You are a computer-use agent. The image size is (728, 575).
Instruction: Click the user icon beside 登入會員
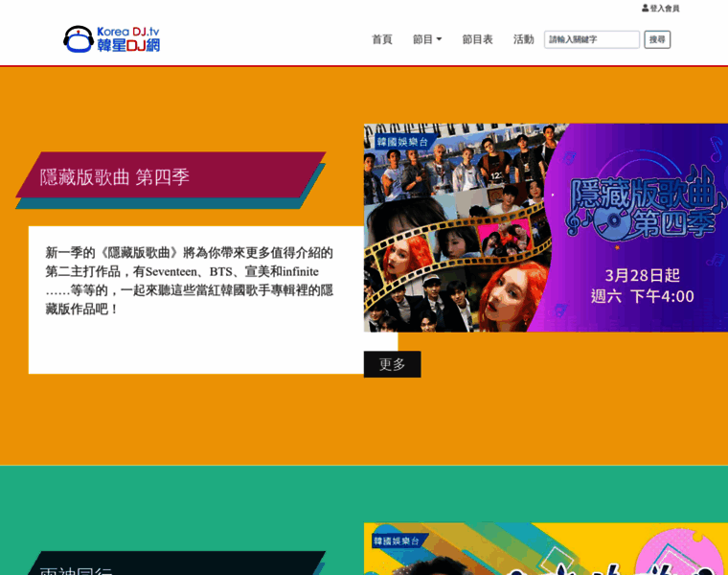(646, 8)
